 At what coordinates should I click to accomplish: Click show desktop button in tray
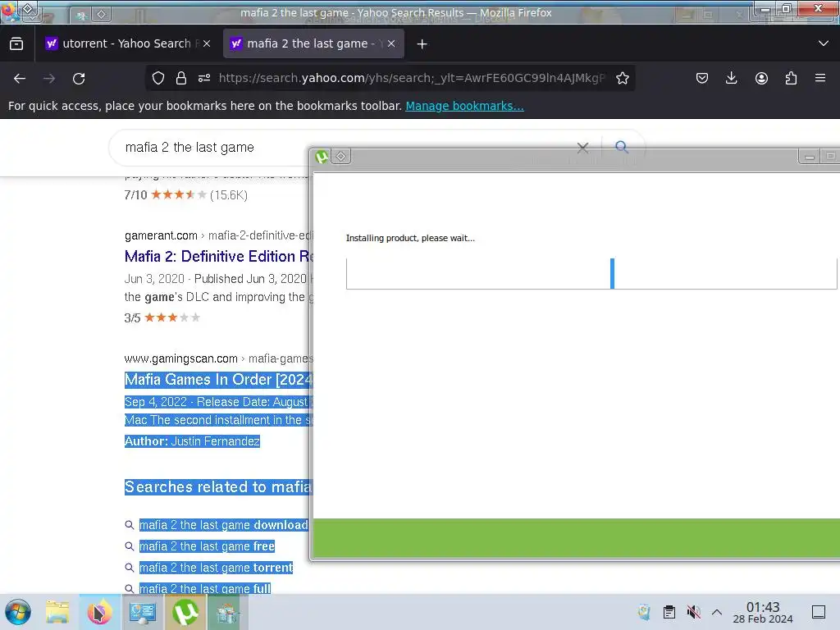point(819,612)
